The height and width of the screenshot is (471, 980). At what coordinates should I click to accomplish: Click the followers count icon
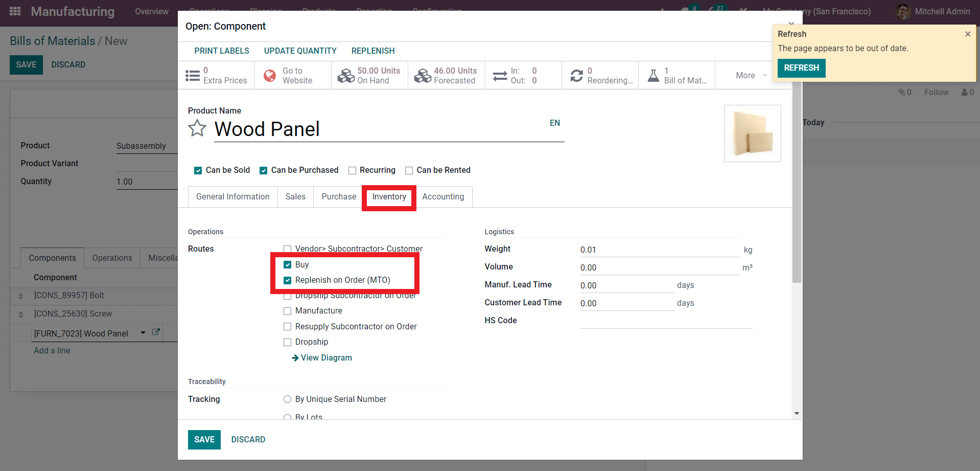coord(968,92)
